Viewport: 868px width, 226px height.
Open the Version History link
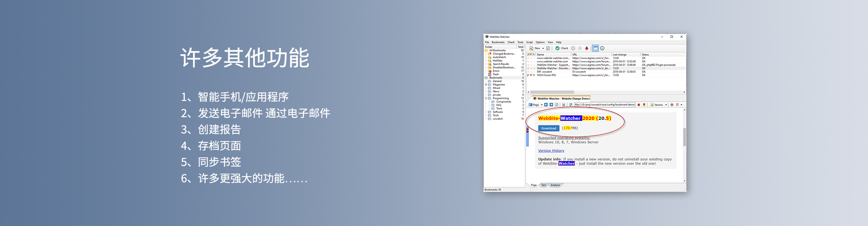pyautogui.click(x=551, y=151)
